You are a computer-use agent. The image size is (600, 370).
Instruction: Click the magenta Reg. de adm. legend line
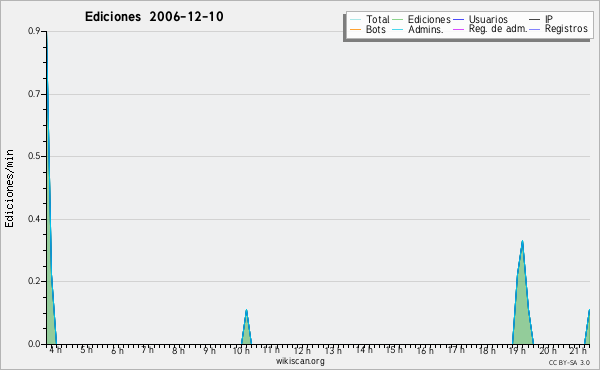(458, 29)
